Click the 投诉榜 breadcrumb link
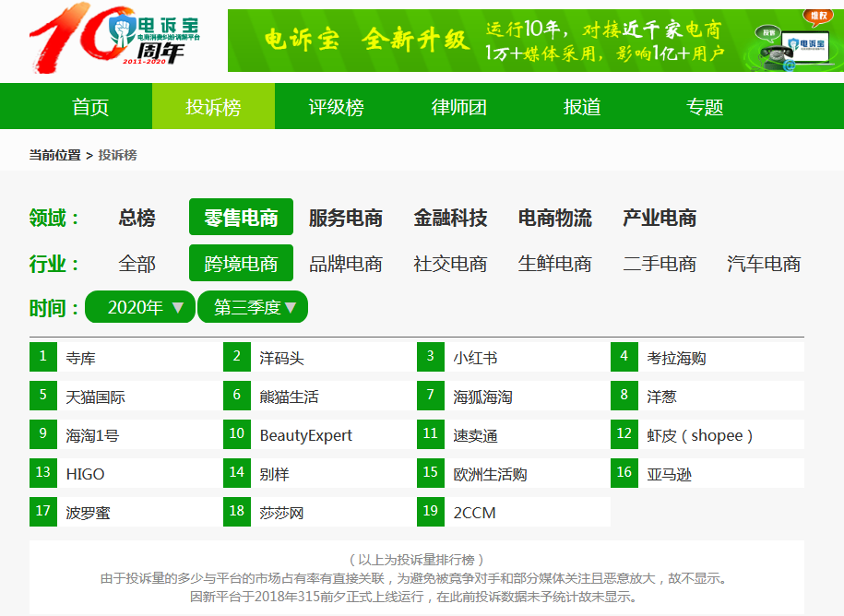 click(117, 155)
